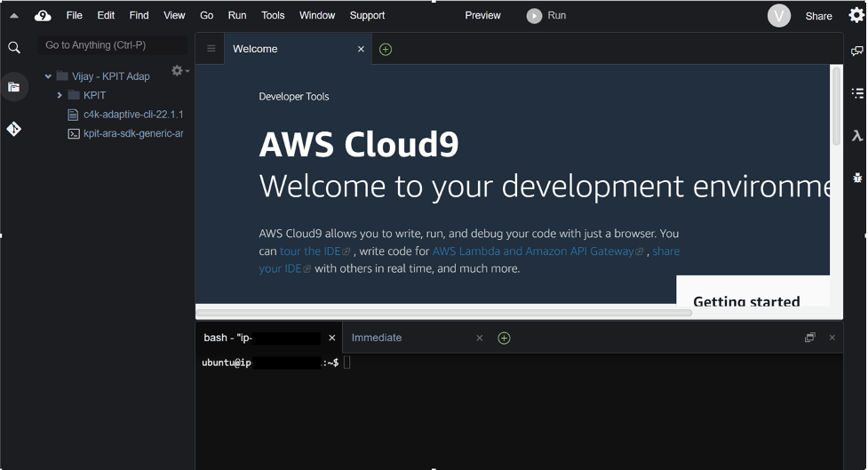Image resolution: width=868 pixels, height=470 pixels.
Task: Click the Share button
Action: (x=819, y=16)
